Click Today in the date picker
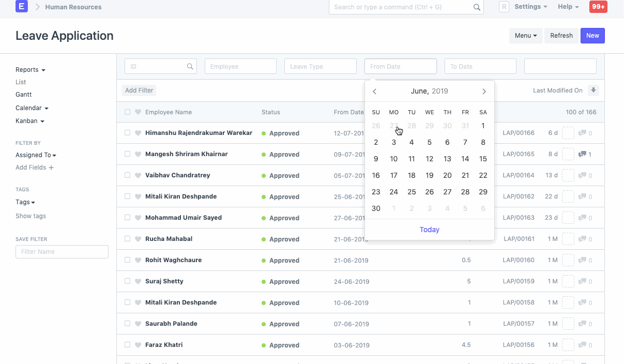This screenshot has width=624, height=364. 429,229
